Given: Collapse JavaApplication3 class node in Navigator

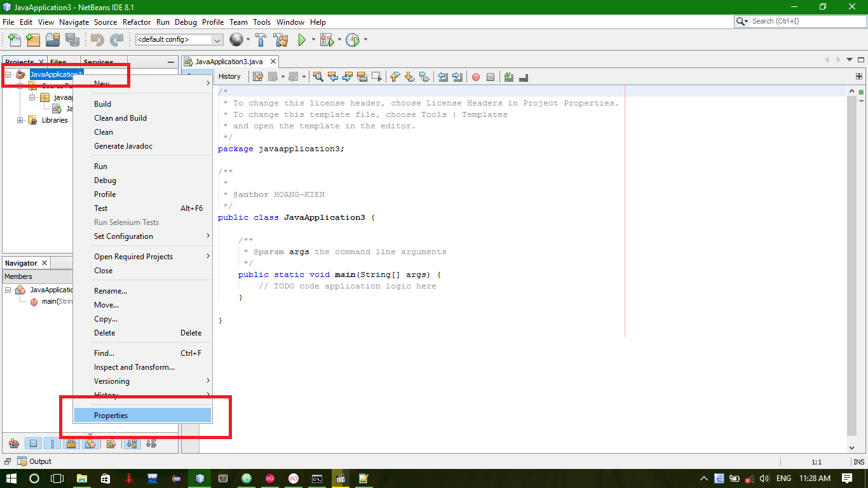Looking at the screenshot, I should click(8, 290).
